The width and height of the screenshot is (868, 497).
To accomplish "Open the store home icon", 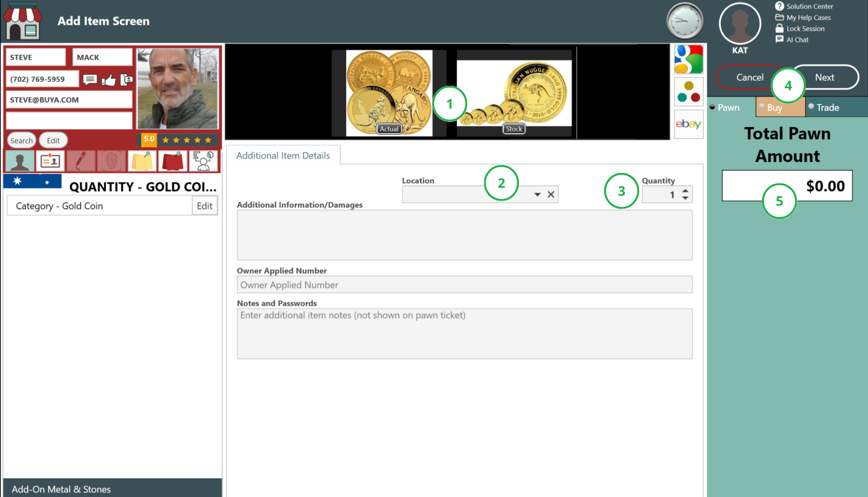I will pyautogui.click(x=22, y=21).
